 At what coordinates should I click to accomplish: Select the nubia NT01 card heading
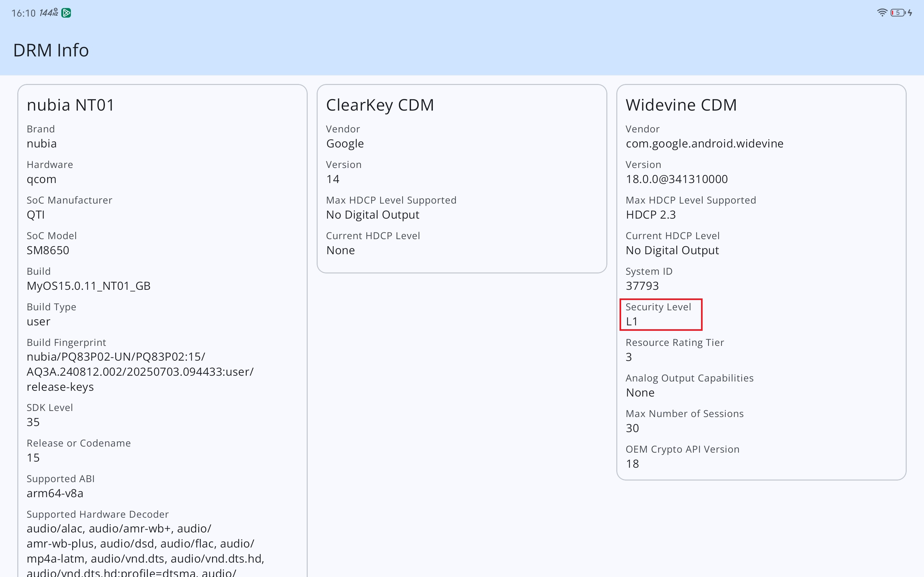[x=70, y=105]
